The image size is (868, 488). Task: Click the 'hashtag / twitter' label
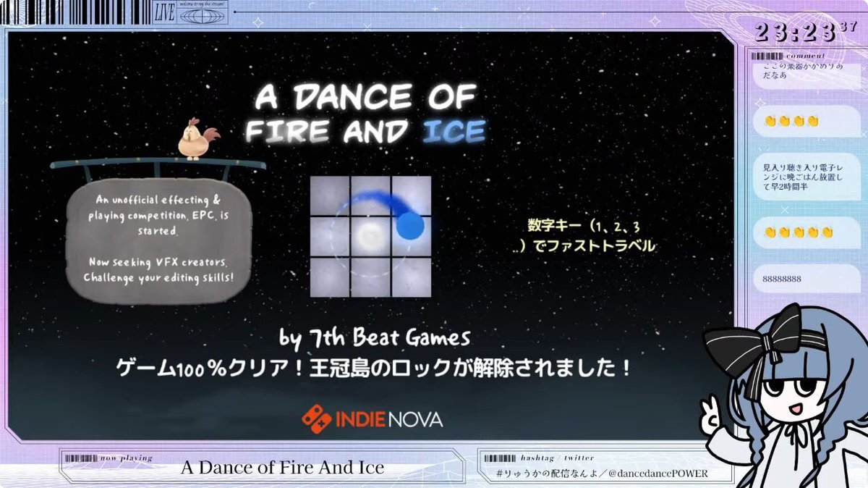[x=557, y=458]
